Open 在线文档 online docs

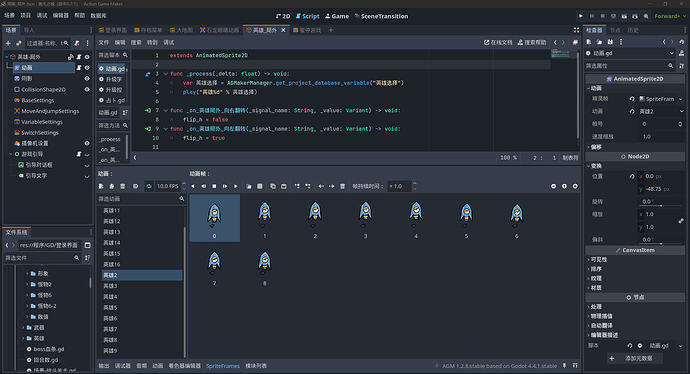[498, 43]
